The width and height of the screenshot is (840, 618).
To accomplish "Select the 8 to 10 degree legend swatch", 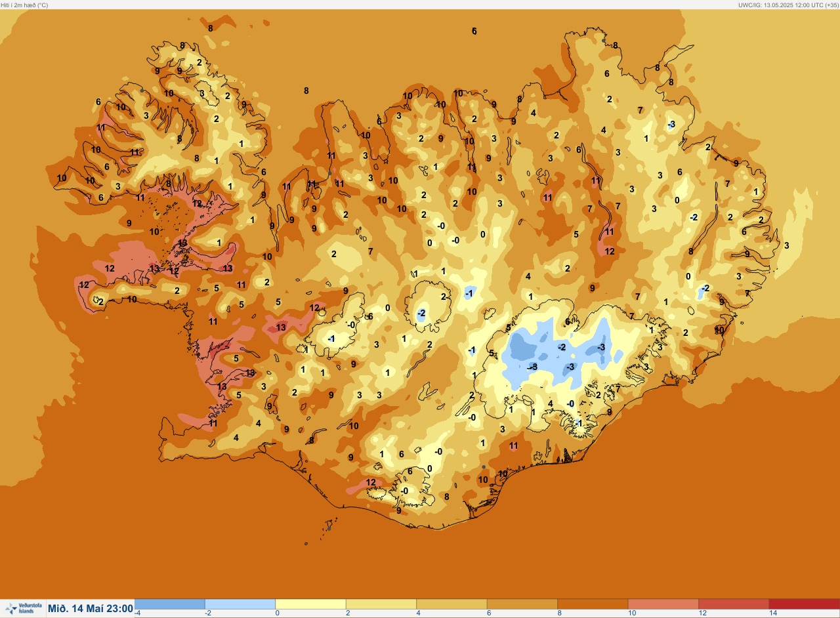I will point(593,604).
